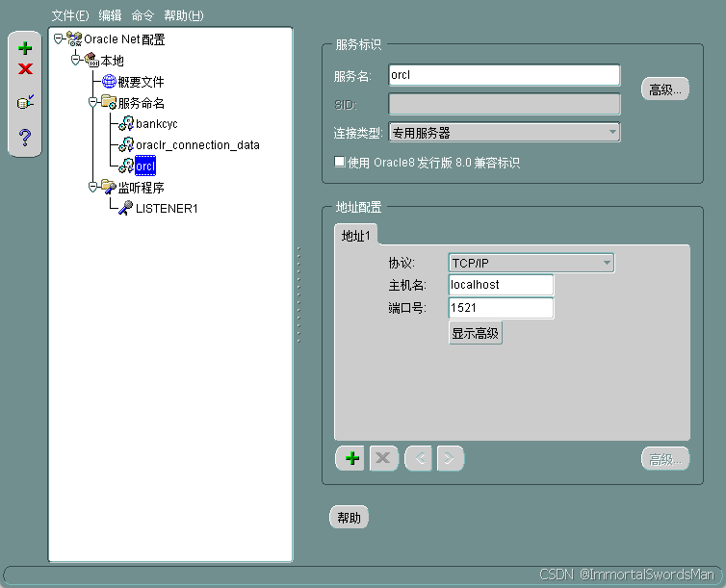Collapse the 本地 tree node
726x588 pixels.
coord(75,60)
